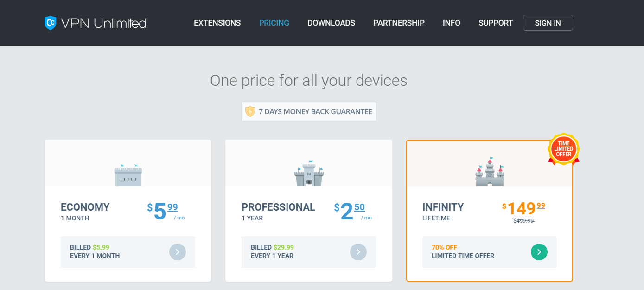Click the arrow button in Professional billed box
The image size is (644, 290).
[x=358, y=252]
